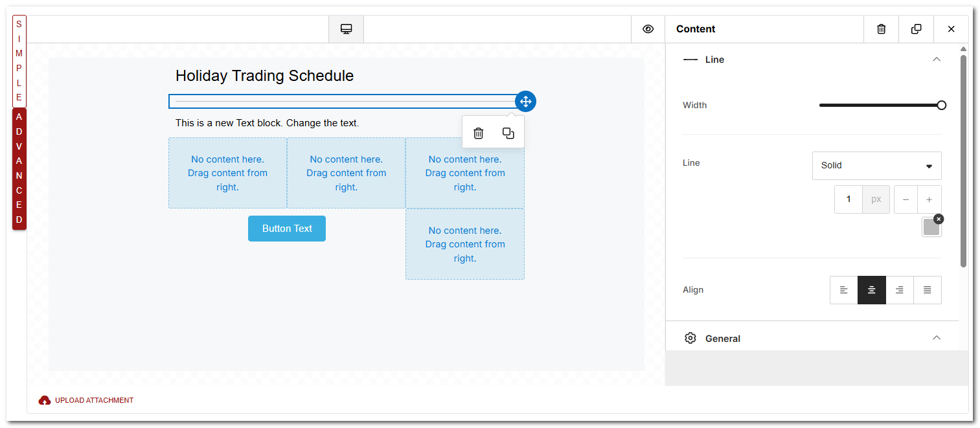Collapse the Line section

tap(936, 60)
